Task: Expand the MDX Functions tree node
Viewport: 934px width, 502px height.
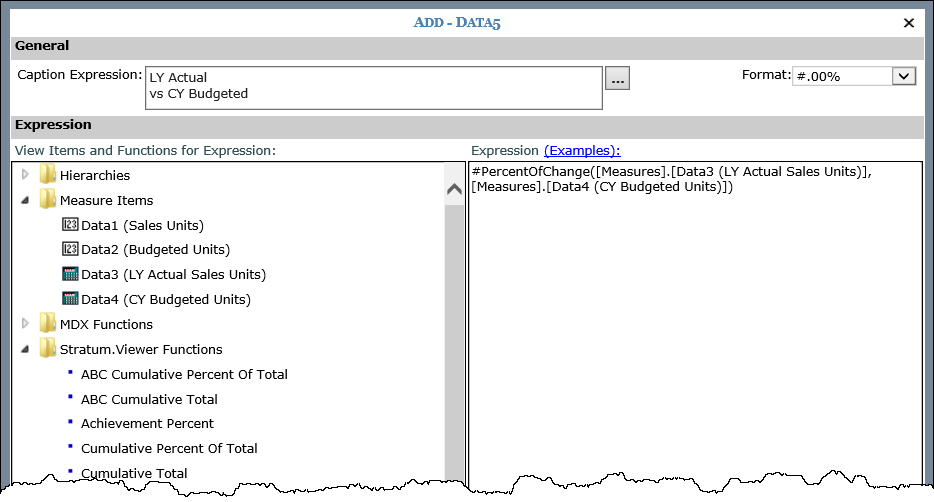Action: tap(25, 324)
